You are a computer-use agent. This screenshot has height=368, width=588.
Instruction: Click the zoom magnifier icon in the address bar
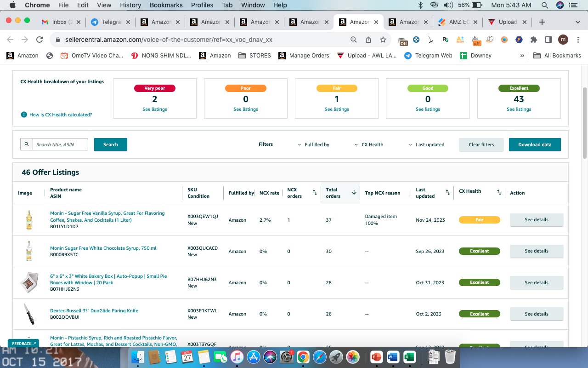tap(354, 40)
